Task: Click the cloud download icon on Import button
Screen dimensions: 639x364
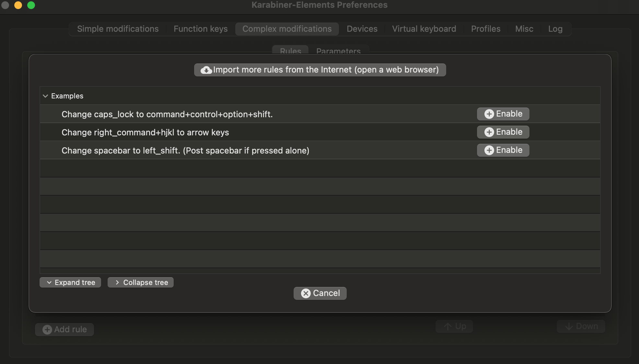Action: pos(206,70)
